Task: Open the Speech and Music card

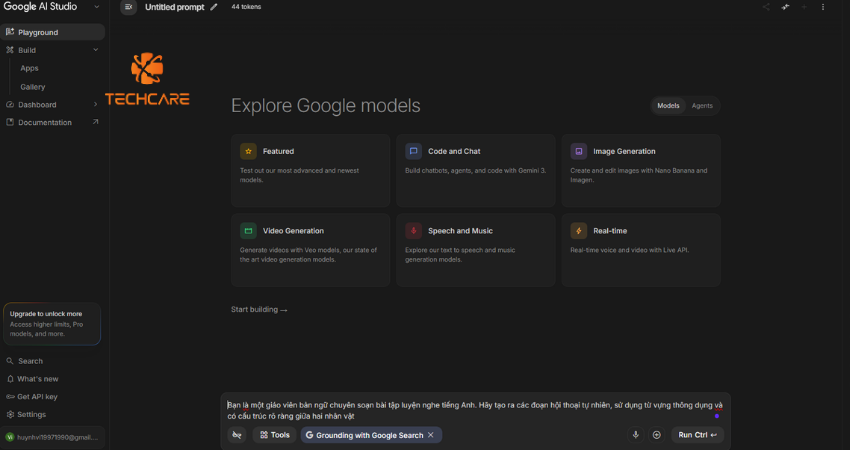Action: click(x=475, y=250)
